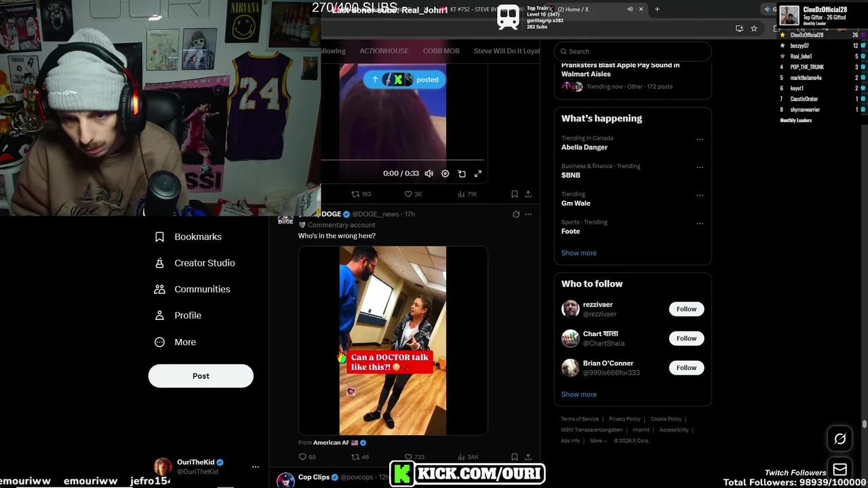The width and height of the screenshot is (868, 488).
Task: Switch to Steve Will Do It Loyal tab
Action: coord(507,51)
